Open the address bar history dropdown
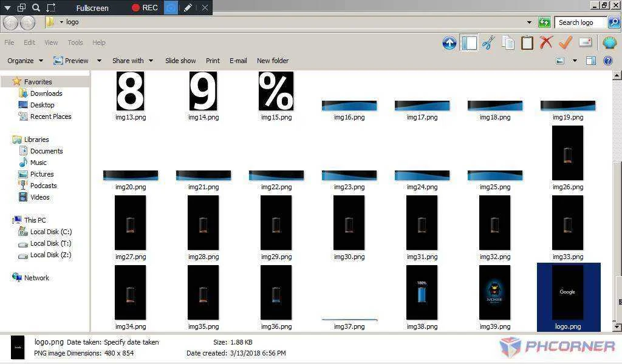This screenshot has width=622, height=364. pyautogui.click(x=529, y=22)
